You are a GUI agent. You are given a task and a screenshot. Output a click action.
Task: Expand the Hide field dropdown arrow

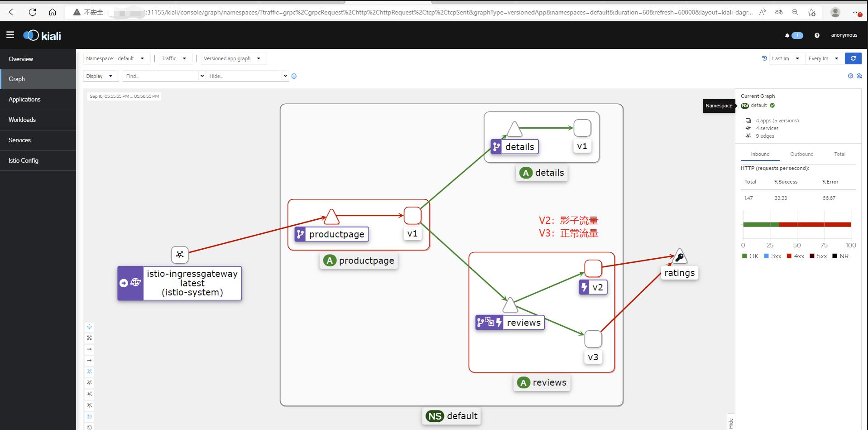285,76
